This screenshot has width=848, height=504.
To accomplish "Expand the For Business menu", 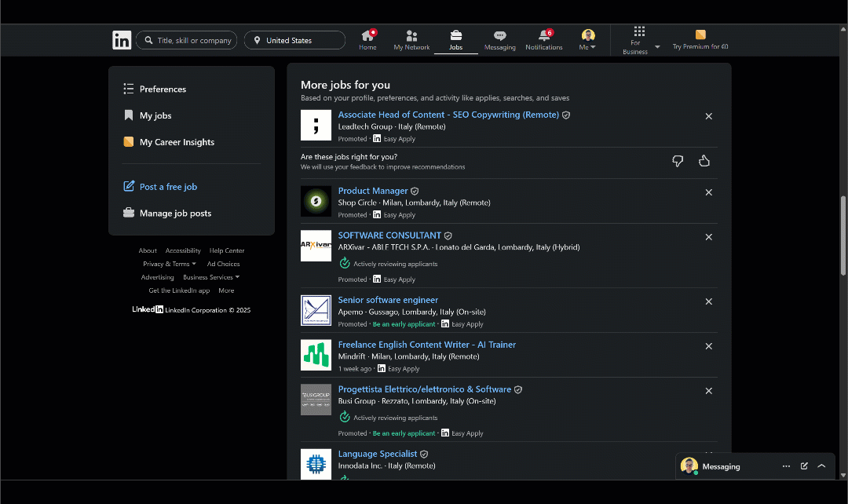I will [641, 40].
